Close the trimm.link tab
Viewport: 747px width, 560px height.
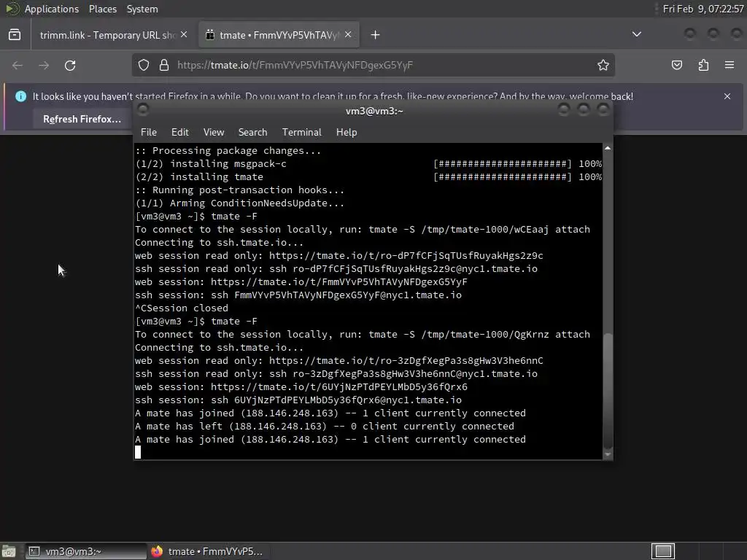pos(184,35)
